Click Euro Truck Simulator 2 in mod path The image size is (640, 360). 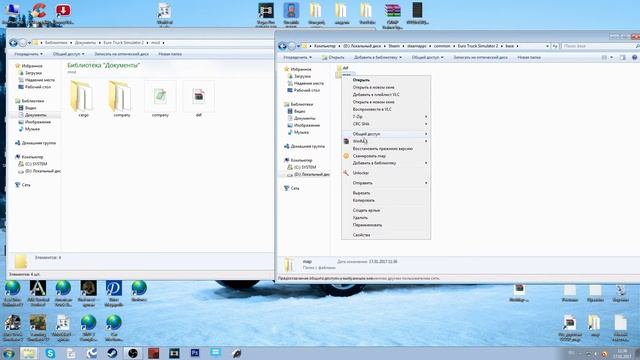pyautogui.click(x=124, y=42)
